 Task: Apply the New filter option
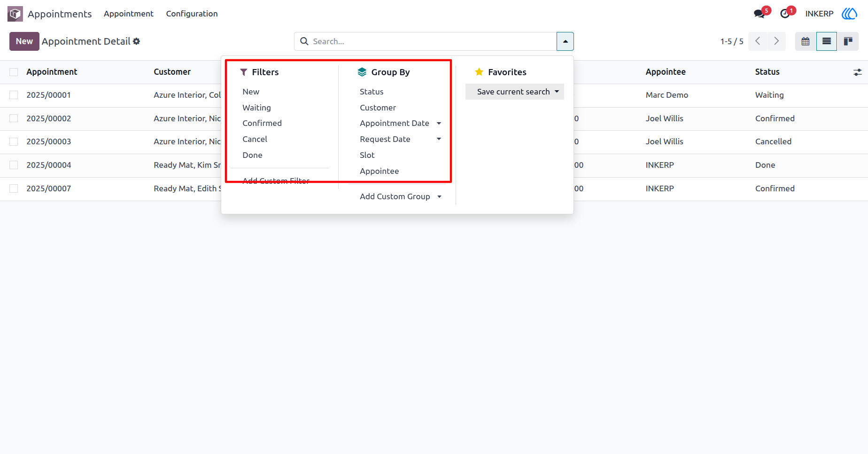coord(251,92)
